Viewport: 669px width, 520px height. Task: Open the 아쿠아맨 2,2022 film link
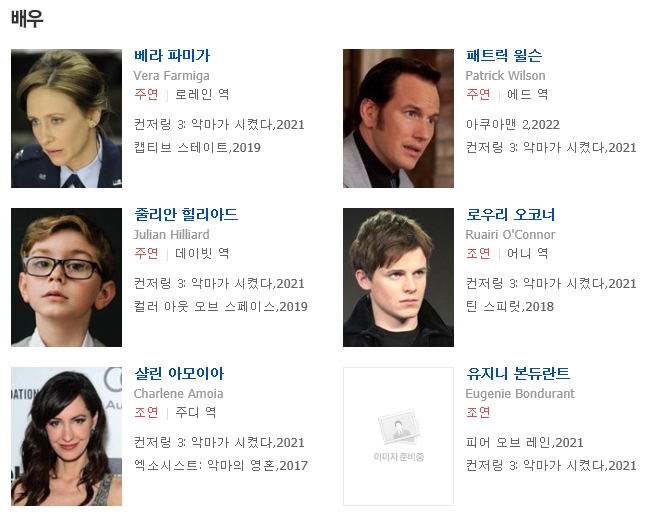(512, 125)
